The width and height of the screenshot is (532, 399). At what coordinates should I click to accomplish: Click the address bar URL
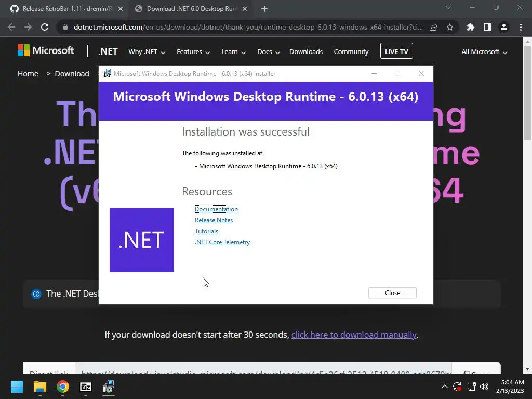click(x=248, y=27)
